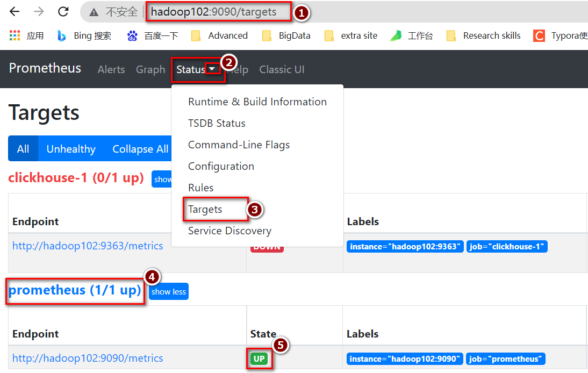Open the Alerts nav item
Screen dimensions: 588x373
(x=111, y=69)
